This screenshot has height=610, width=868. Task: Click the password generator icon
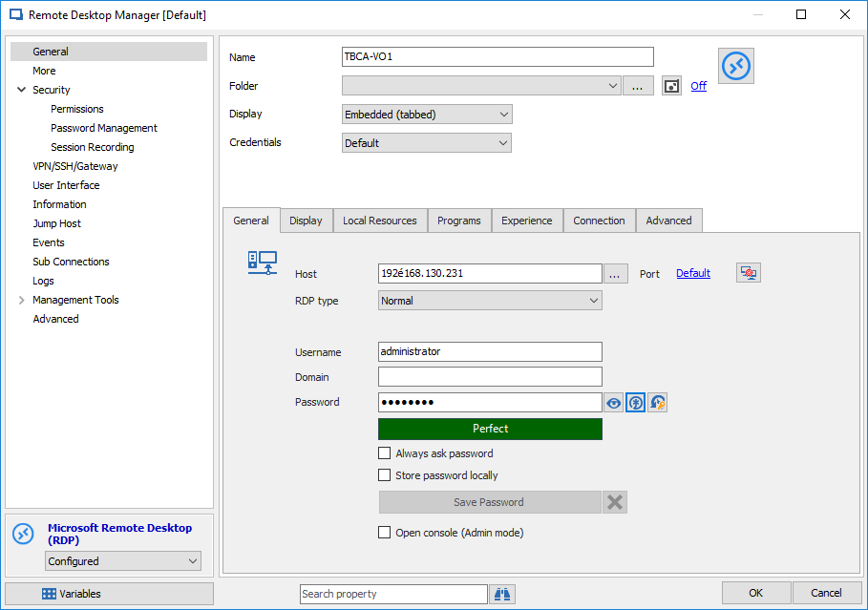(636, 403)
